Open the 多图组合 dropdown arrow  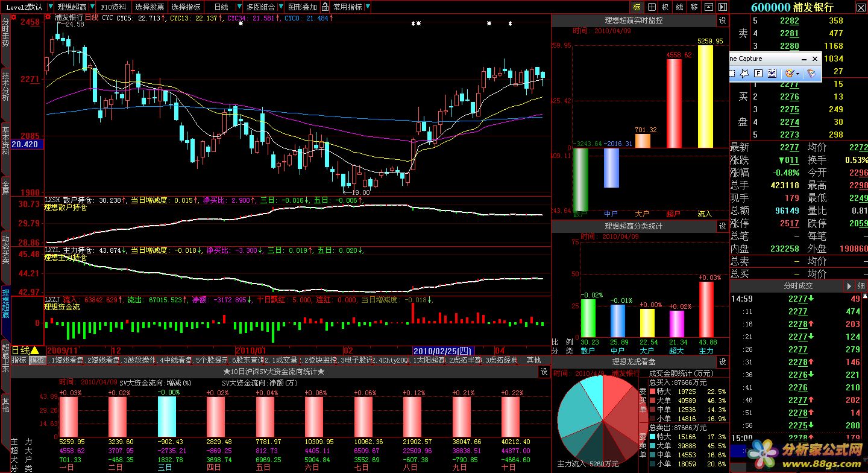tap(280, 7)
